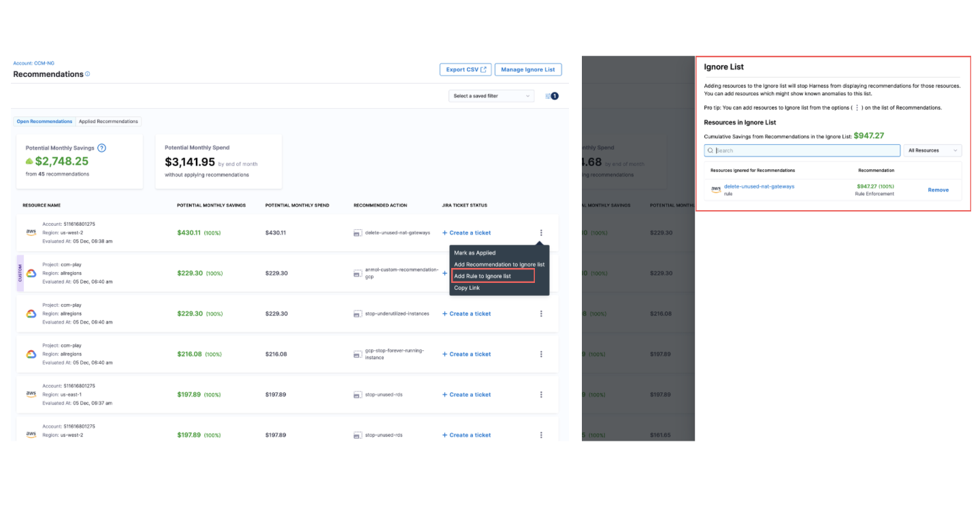The height and width of the screenshot is (506, 980).
Task: Open kebab menu for gcp-stop-forever-running-instance row
Action: [541, 354]
